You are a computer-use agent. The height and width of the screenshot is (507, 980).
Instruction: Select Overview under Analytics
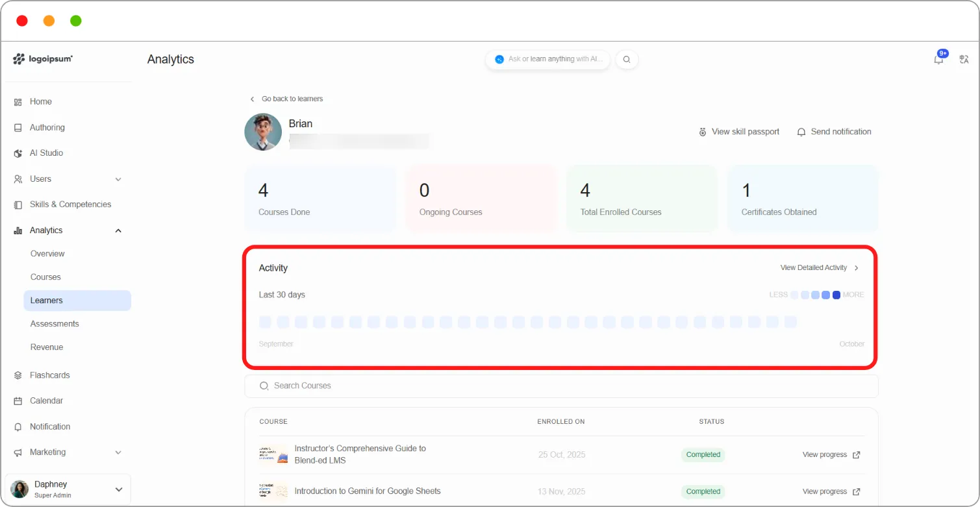(x=47, y=254)
